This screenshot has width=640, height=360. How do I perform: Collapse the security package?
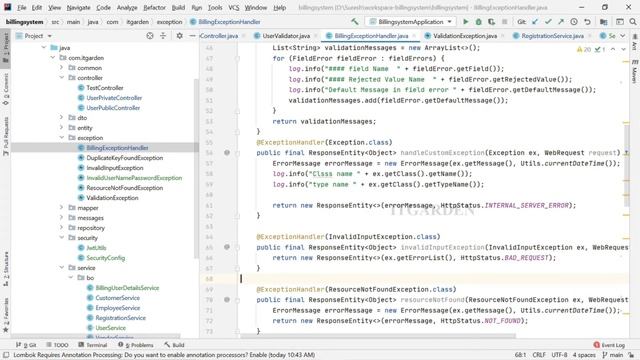tap(62, 238)
